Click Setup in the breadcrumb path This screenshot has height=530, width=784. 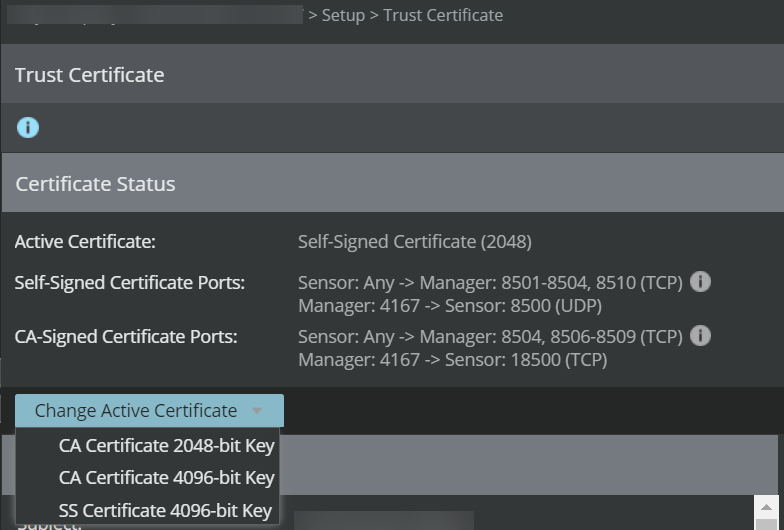click(x=343, y=15)
